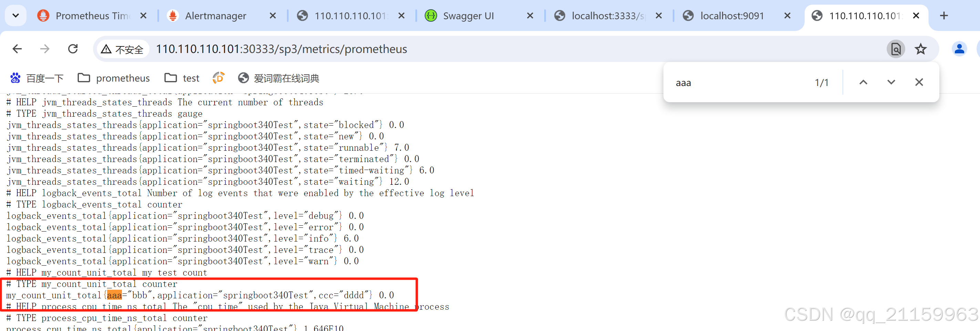The height and width of the screenshot is (331, 980).
Task: Click the '# HELP logback_events_total' line
Action: pos(240,193)
